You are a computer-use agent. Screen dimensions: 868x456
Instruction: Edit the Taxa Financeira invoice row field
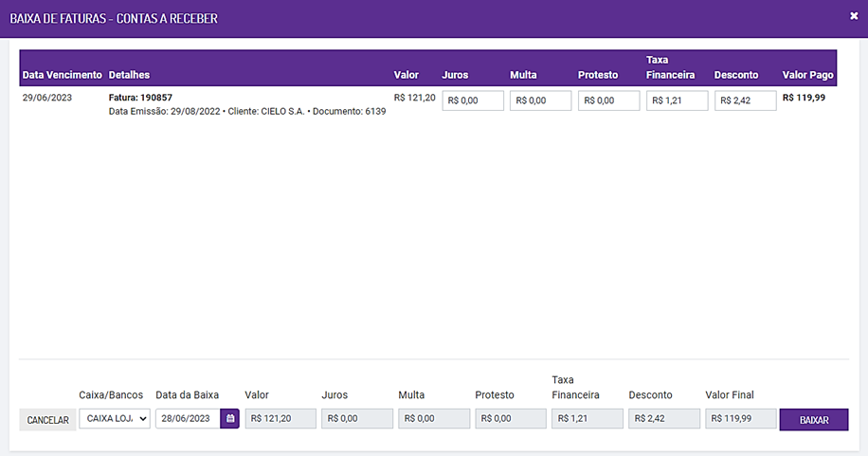tap(678, 100)
